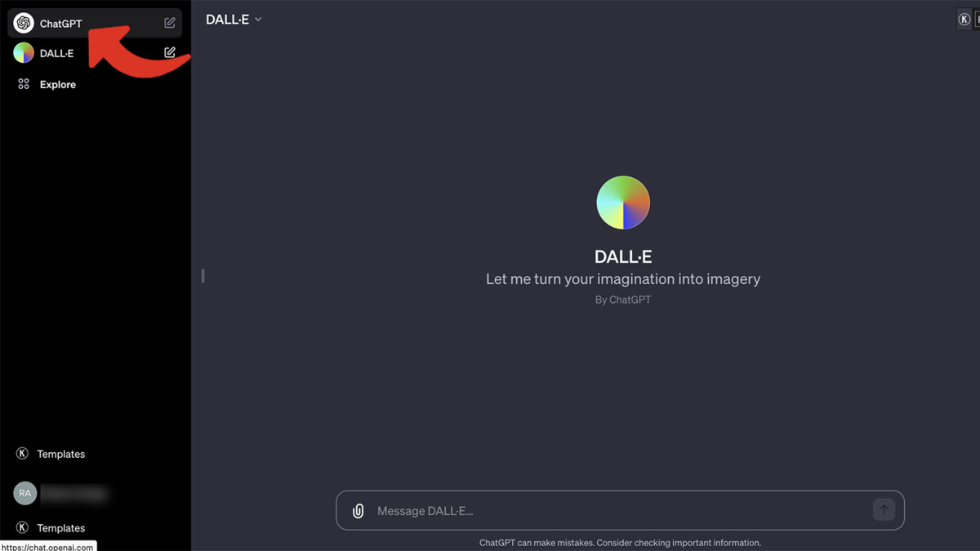Click the Explore grid icon
This screenshot has height=551, width=980.
point(24,84)
